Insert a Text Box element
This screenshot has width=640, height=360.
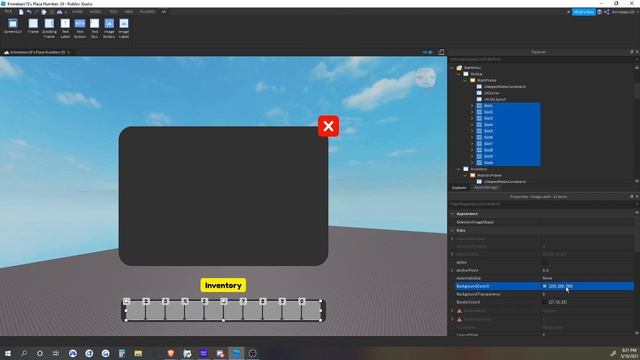pos(94,28)
